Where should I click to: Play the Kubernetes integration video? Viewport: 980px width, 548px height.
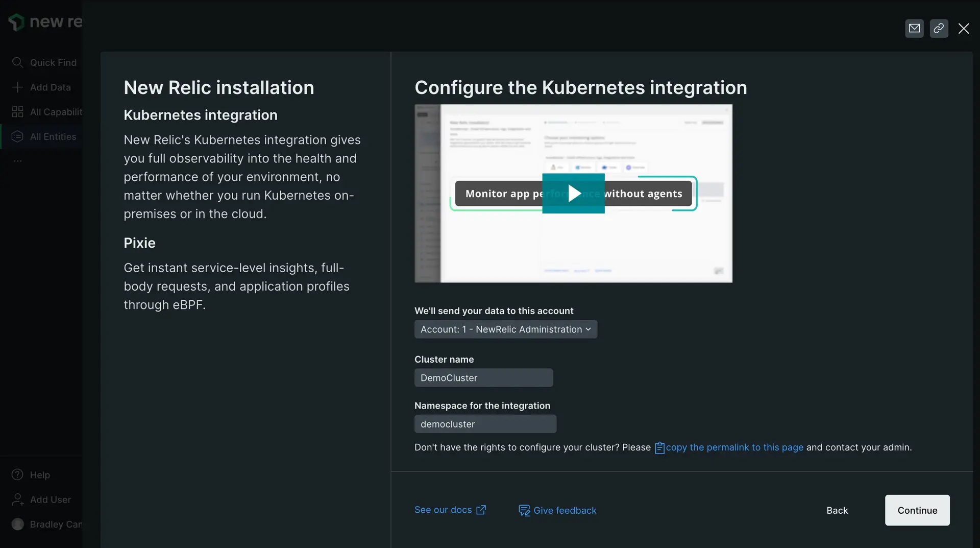tap(573, 194)
